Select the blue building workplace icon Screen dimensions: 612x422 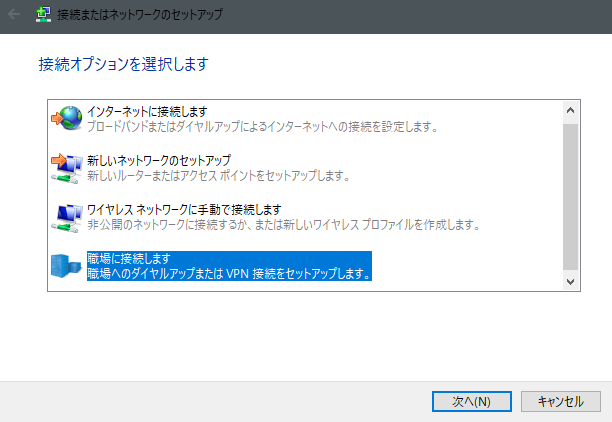(66, 266)
